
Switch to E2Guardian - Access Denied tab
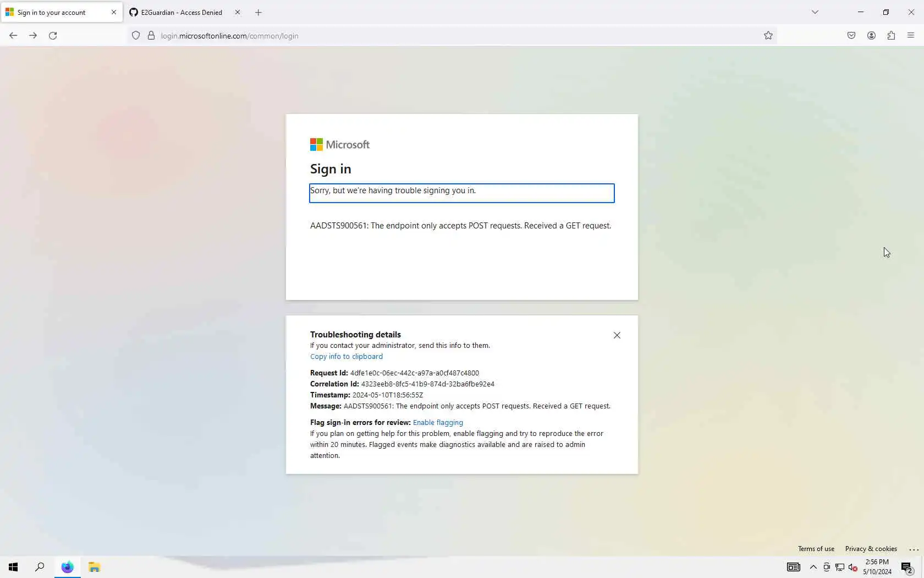pos(185,12)
